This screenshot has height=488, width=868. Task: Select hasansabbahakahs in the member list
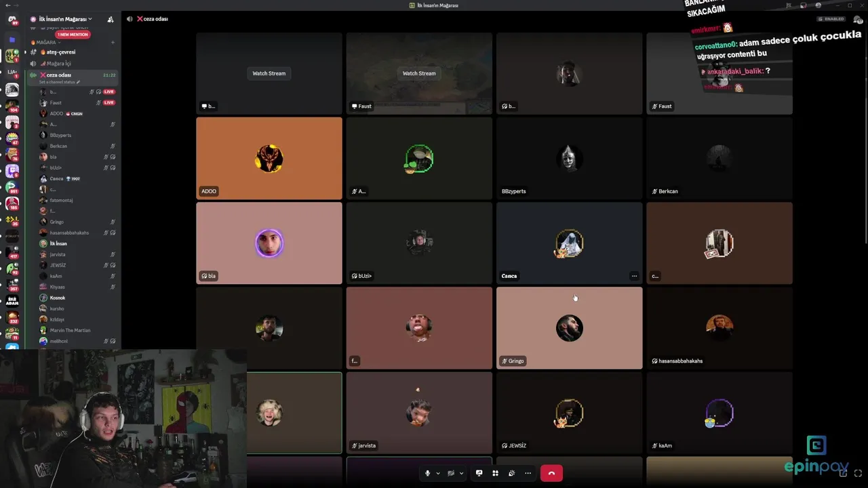pyautogui.click(x=77, y=232)
